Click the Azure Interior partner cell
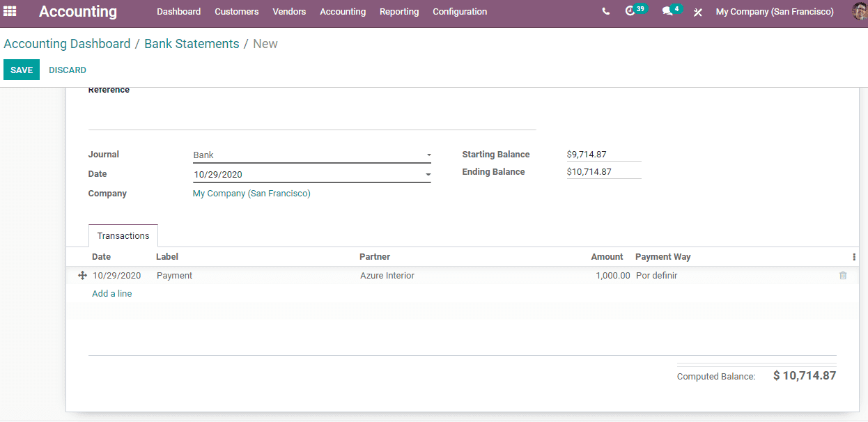Image resolution: width=868 pixels, height=422 pixels. click(387, 276)
